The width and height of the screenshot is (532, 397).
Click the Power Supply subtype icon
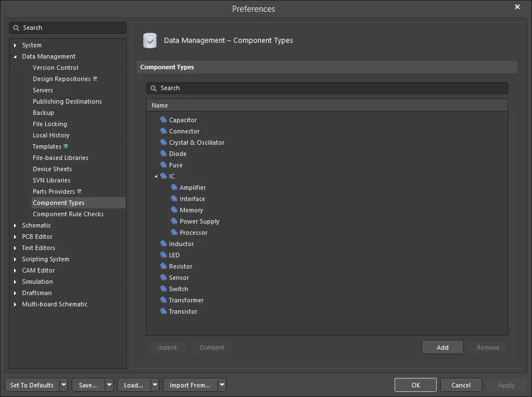174,221
